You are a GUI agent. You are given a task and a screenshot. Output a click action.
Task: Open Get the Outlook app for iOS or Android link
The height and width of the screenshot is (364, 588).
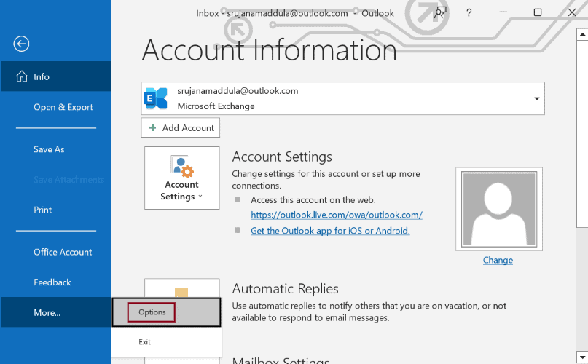pos(330,231)
